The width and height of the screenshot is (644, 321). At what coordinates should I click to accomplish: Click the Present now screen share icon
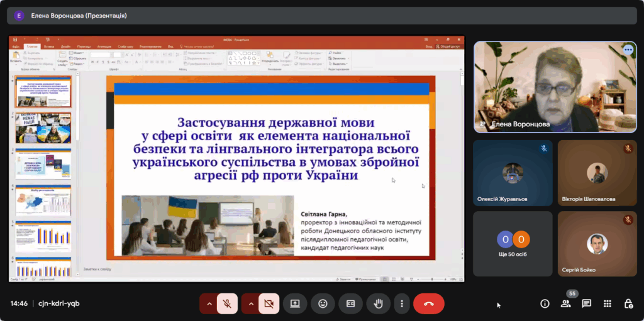(295, 303)
